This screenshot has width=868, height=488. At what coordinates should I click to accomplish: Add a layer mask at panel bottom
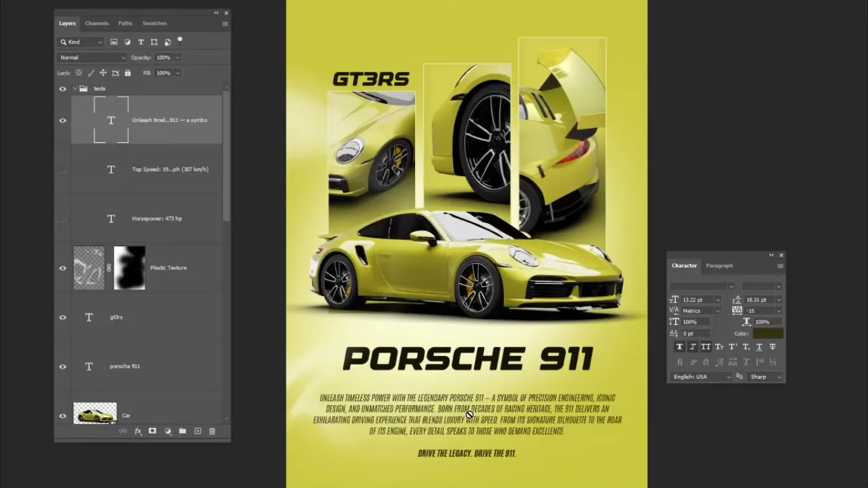(152, 431)
